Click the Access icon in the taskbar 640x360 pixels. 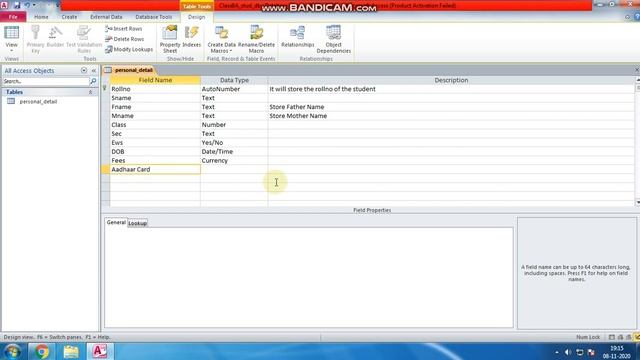[x=100, y=351]
